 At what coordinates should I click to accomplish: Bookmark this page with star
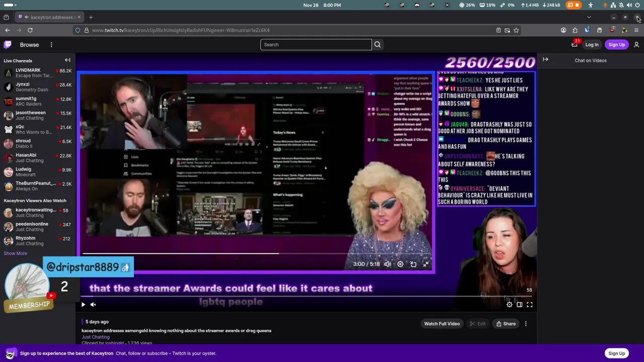516,30
